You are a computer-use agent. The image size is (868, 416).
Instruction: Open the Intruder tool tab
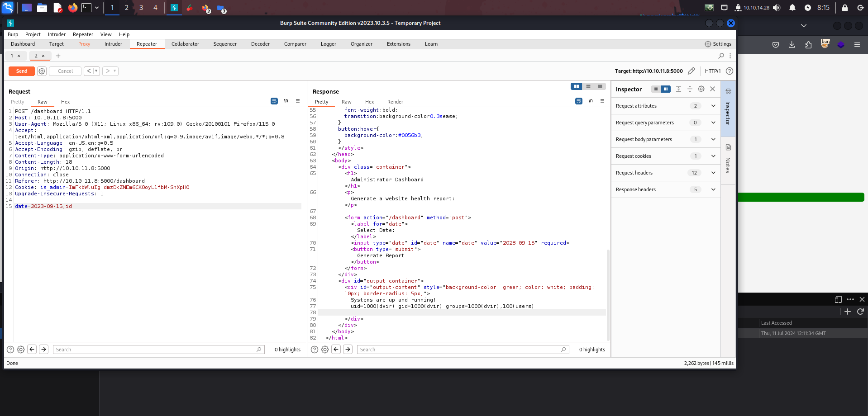pyautogui.click(x=113, y=44)
